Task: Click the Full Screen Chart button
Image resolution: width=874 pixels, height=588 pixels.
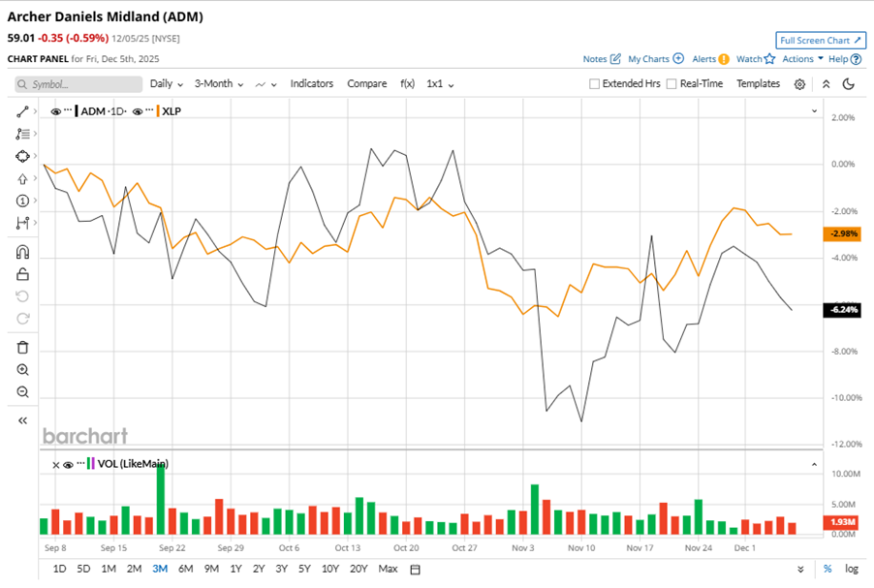Action: click(x=821, y=40)
